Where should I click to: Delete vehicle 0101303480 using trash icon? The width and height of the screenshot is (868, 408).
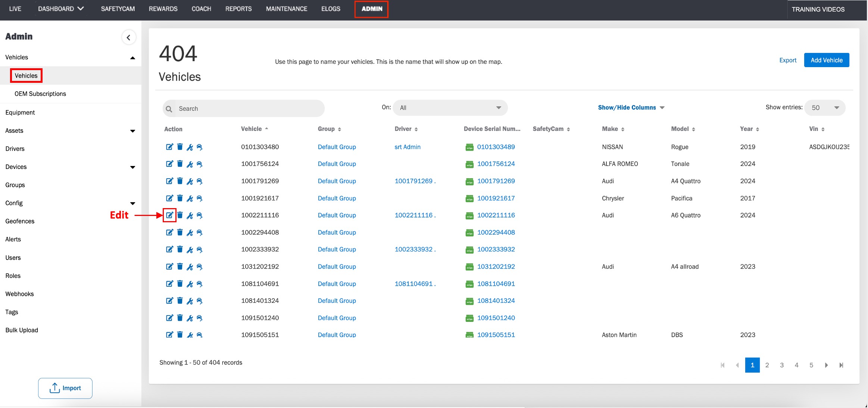(180, 147)
